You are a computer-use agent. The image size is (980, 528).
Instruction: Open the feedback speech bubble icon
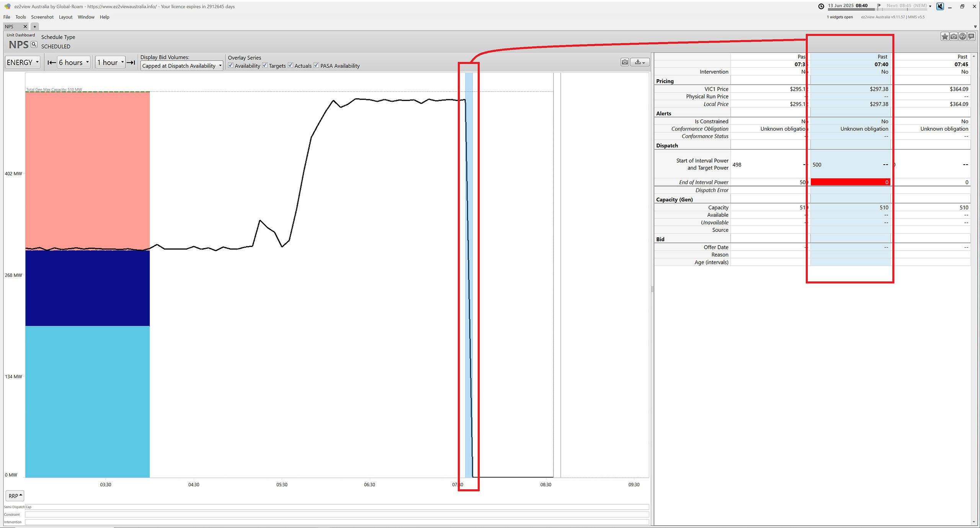(971, 36)
